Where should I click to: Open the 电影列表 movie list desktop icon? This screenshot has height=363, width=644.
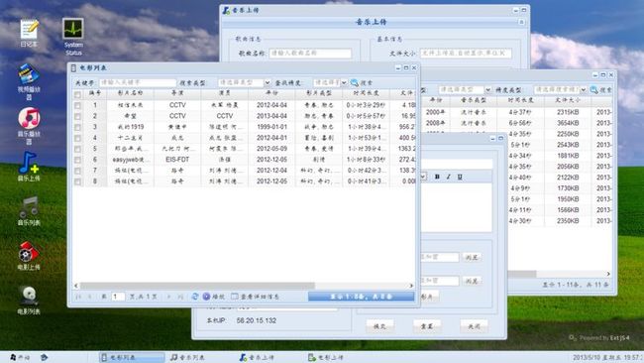pos(29,301)
